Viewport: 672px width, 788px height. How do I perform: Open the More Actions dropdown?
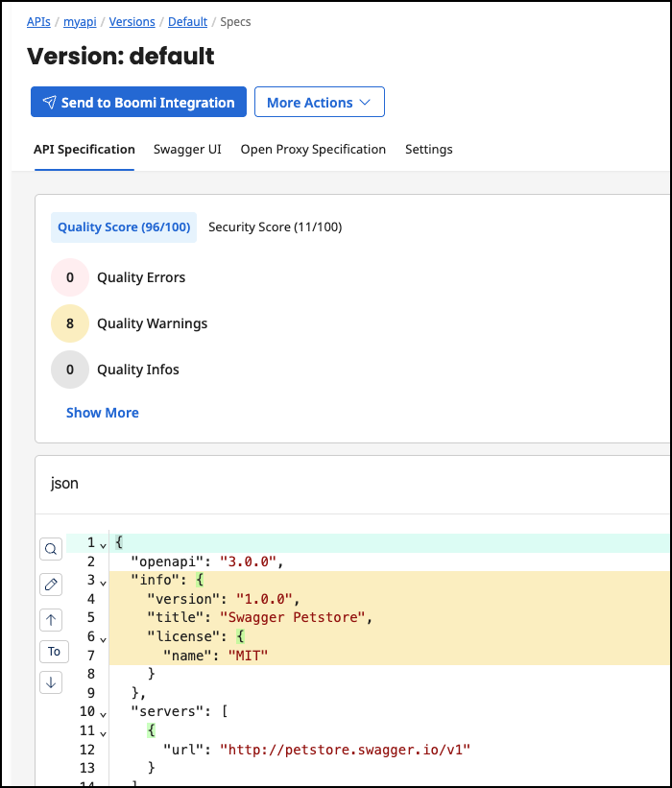[319, 103]
